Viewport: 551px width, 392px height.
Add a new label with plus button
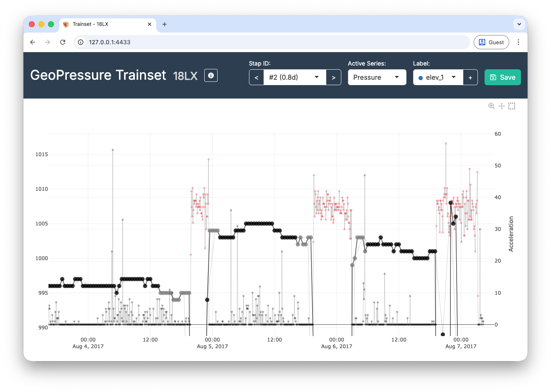(470, 77)
